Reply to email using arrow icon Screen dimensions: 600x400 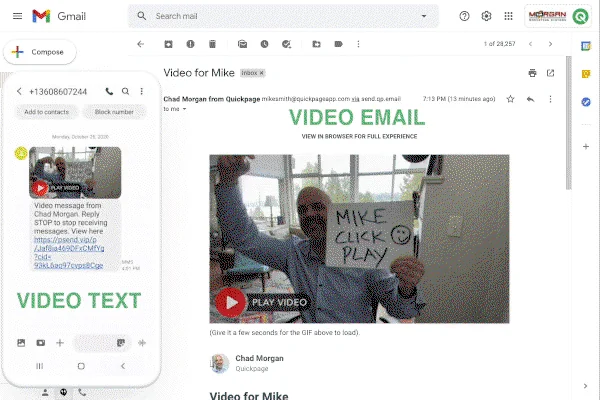click(x=530, y=99)
